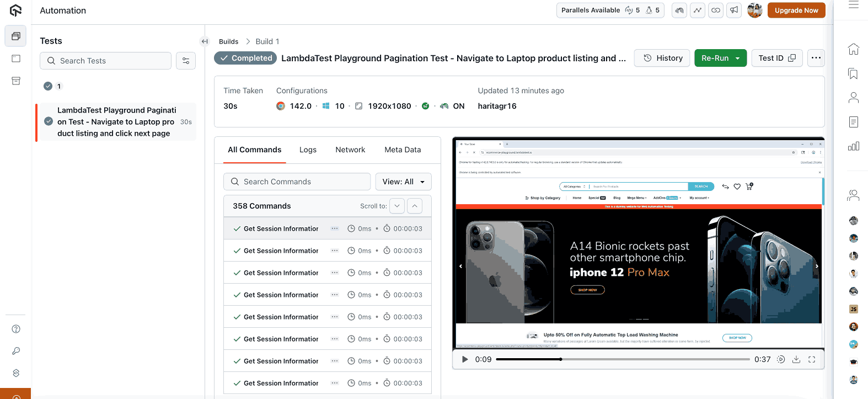Open the View: All dropdown
The image size is (868, 399).
point(403,182)
